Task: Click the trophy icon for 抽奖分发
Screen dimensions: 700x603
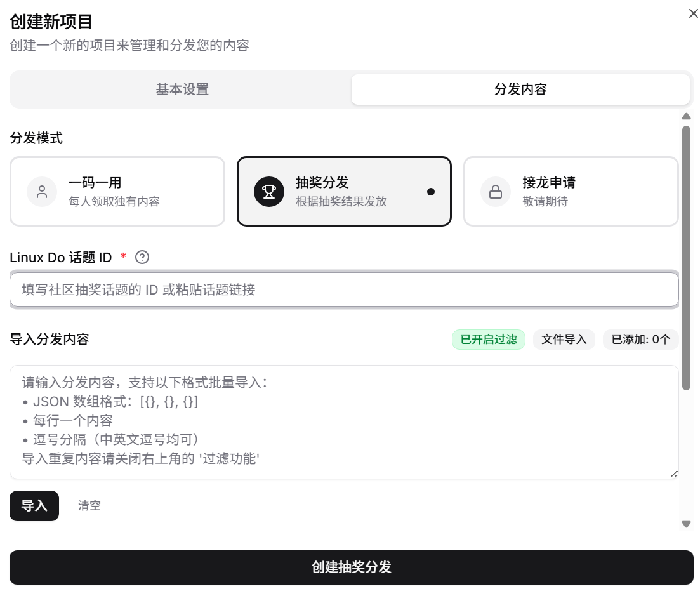Action: pos(268,192)
